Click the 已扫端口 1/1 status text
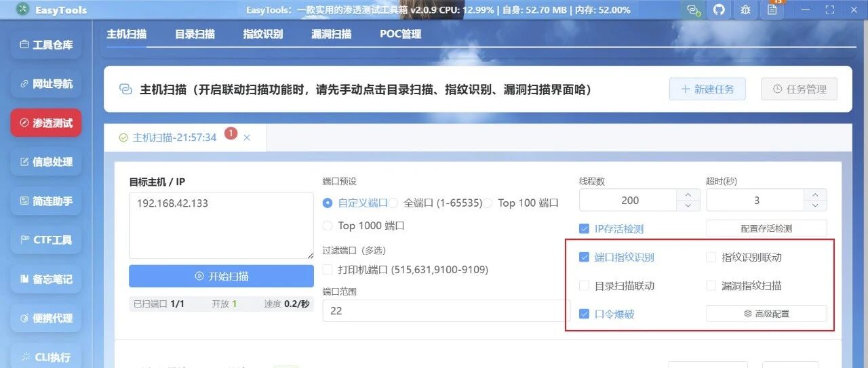 [x=159, y=304]
